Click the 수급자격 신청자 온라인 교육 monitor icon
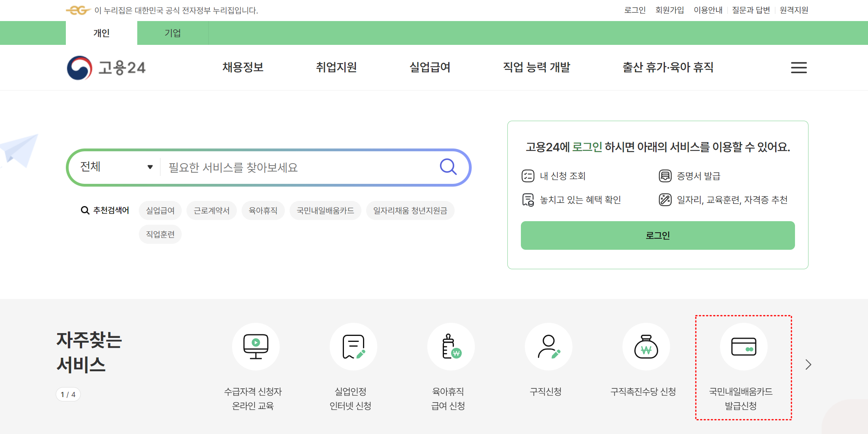868x434 pixels. (255, 347)
